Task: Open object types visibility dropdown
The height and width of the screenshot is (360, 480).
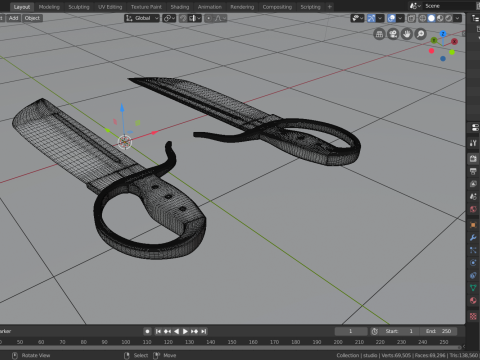Action: pyautogui.click(x=357, y=18)
